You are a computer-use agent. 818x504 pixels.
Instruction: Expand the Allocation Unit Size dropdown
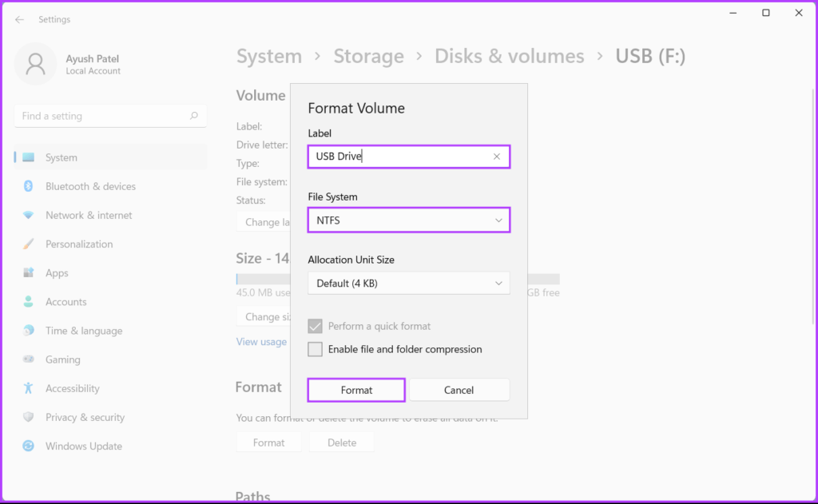(408, 283)
